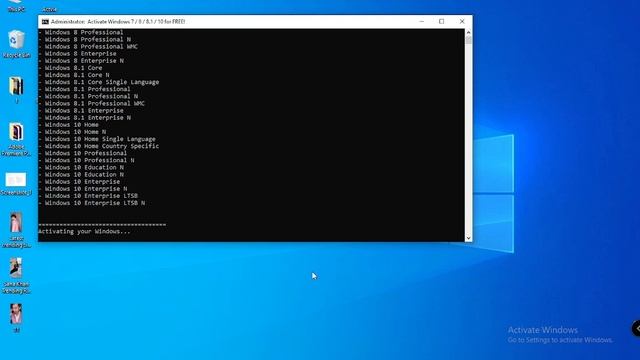Click the window title 'Activate Windows 7 / 8 / 8.1 / 10 for FREE!'
This screenshot has width=640, height=360.
(136, 22)
